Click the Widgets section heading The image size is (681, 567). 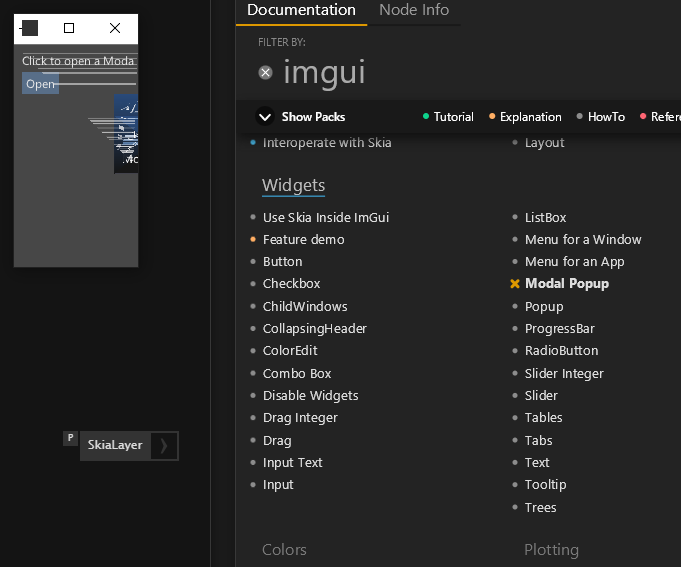click(293, 185)
